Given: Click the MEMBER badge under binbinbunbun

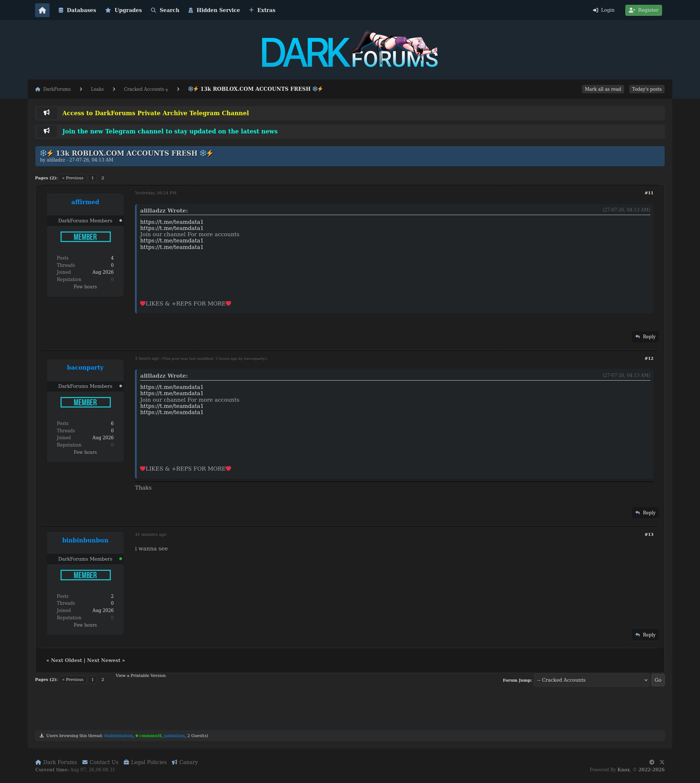Looking at the screenshot, I should pyautogui.click(x=85, y=575).
